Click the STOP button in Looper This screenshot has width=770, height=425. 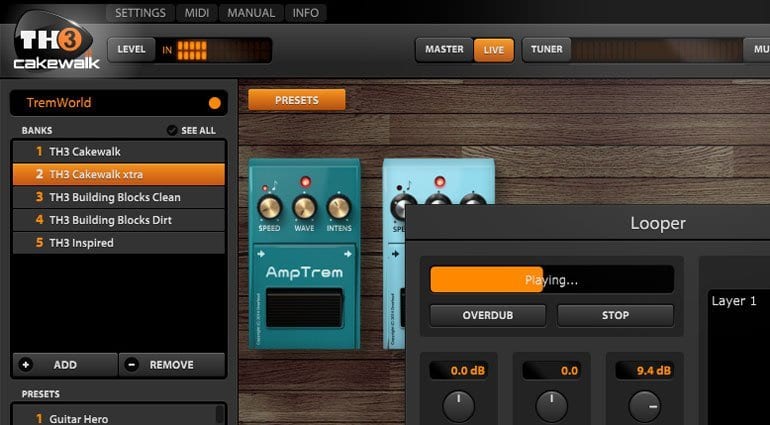click(615, 315)
